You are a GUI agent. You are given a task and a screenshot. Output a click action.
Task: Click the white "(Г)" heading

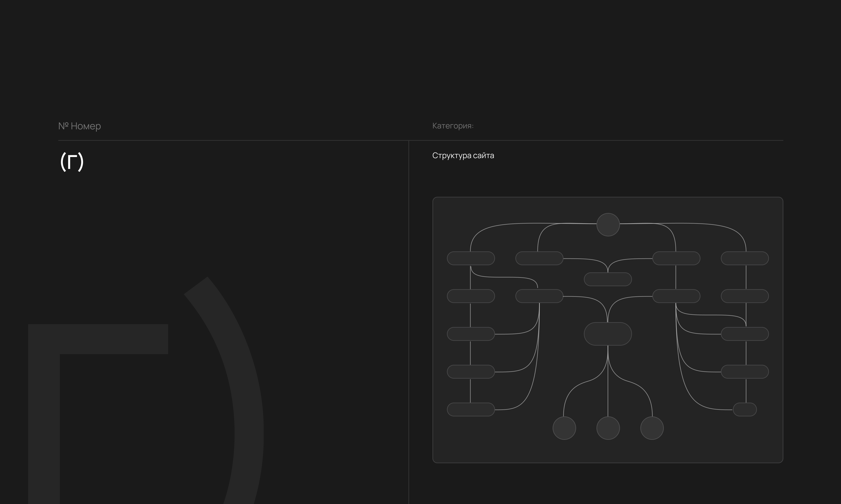[72, 162]
